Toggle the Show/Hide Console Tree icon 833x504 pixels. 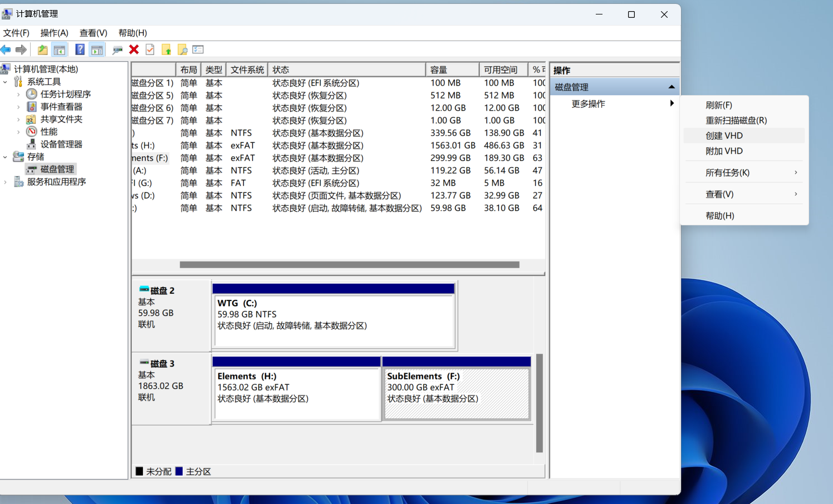point(60,50)
